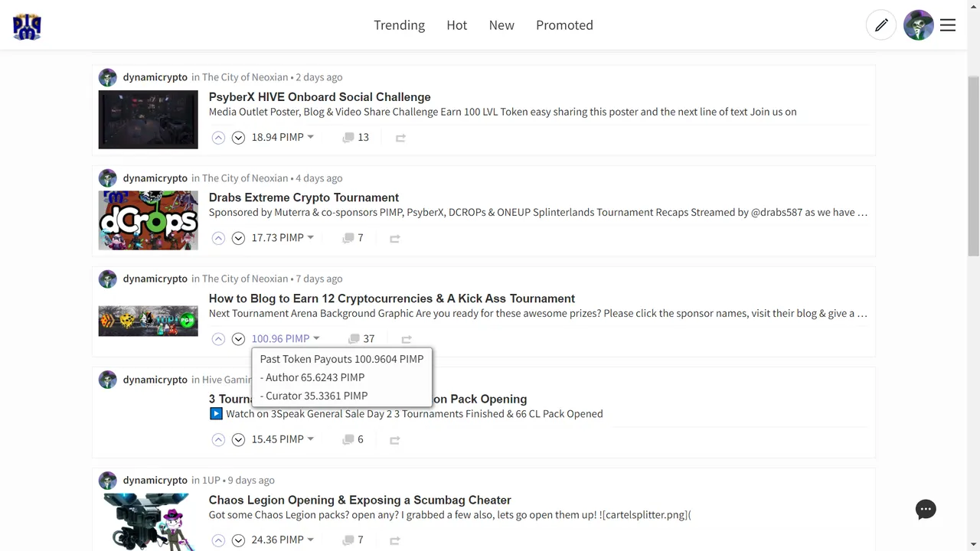Reblog the Chaos Legion Opening post
This screenshot has width=980, height=551.
coord(395,540)
